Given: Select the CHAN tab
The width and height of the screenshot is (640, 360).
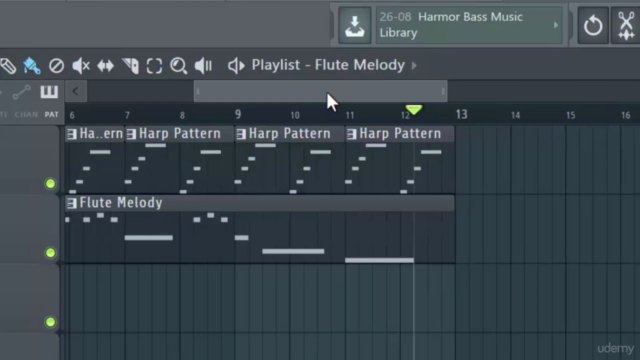Looking at the screenshot, I should coord(26,115).
